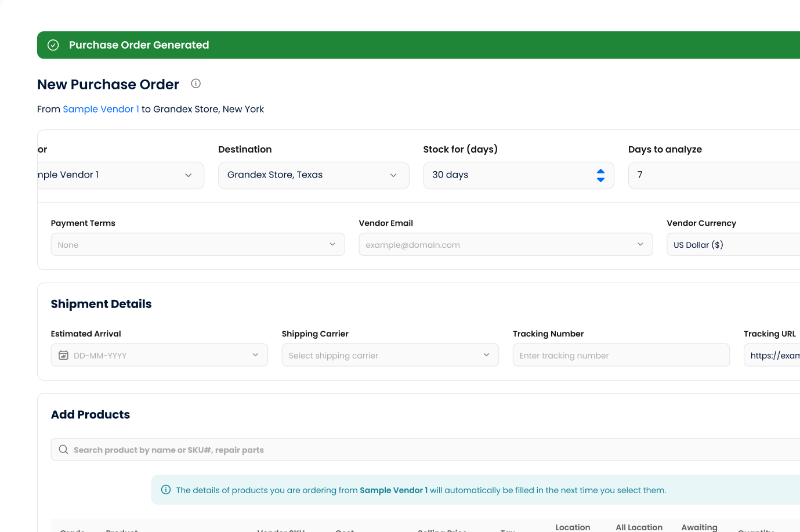Viewport: 800px width, 532px height.
Task: Click the info icon beside New Purchase Order
Action: (x=196, y=84)
